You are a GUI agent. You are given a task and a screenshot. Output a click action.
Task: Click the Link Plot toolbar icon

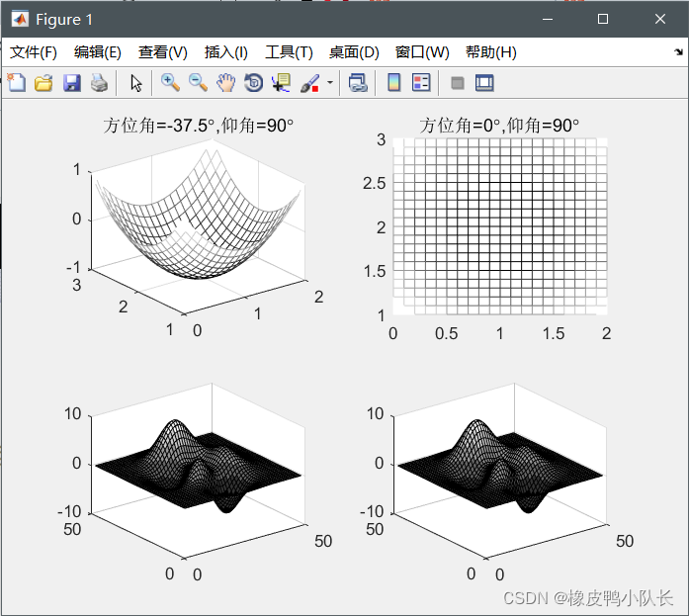point(358,83)
